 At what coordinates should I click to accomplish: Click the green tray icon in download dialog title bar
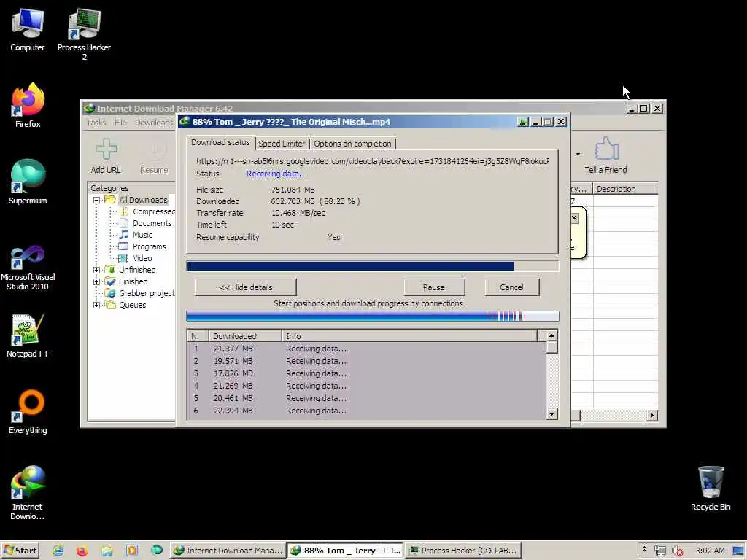click(x=522, y=122)
